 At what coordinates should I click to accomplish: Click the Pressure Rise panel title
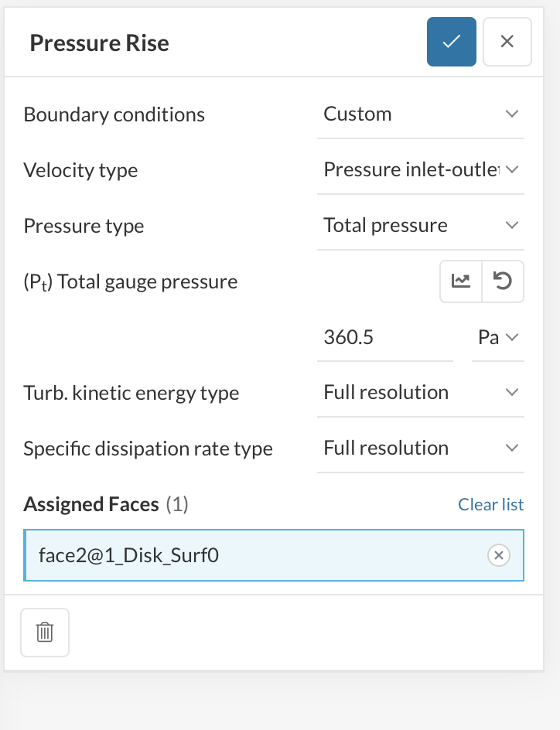tap(99, 43)
